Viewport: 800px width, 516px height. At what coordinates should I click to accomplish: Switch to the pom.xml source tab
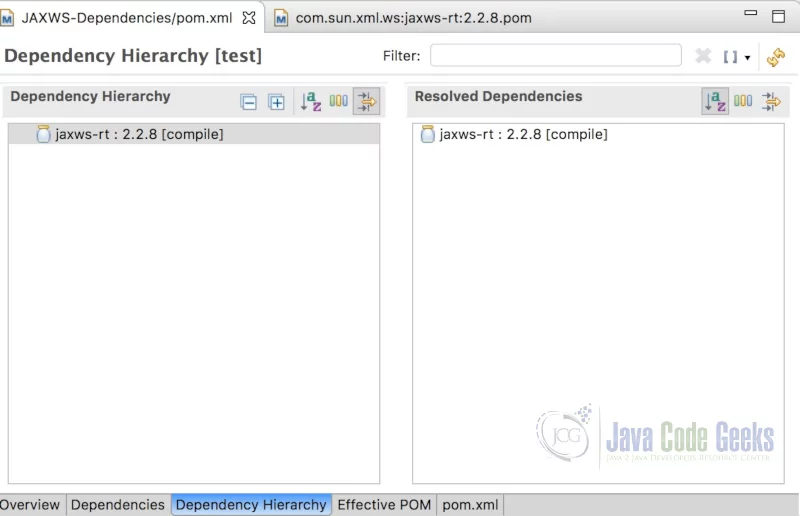click(470, 505)
